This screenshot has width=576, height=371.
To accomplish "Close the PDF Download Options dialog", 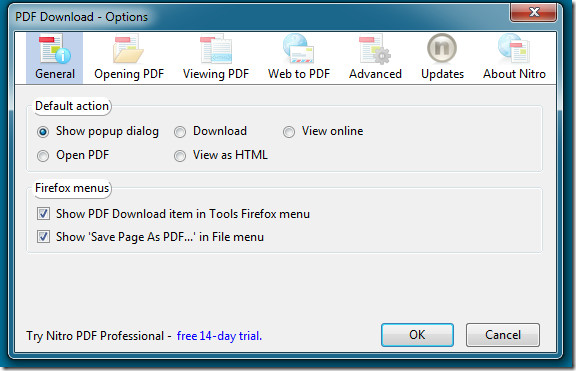I will pos(534,12).
